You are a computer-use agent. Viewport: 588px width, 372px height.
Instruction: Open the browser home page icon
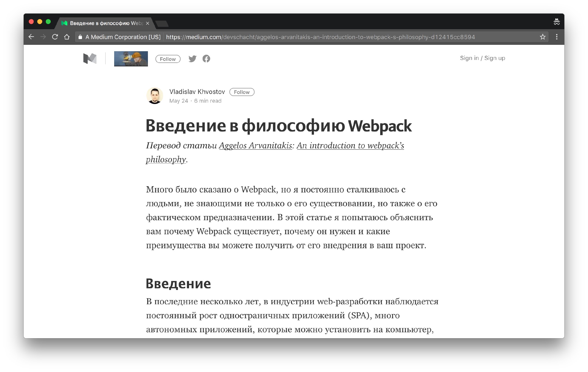pyautogui.click(x=67, y=37)
